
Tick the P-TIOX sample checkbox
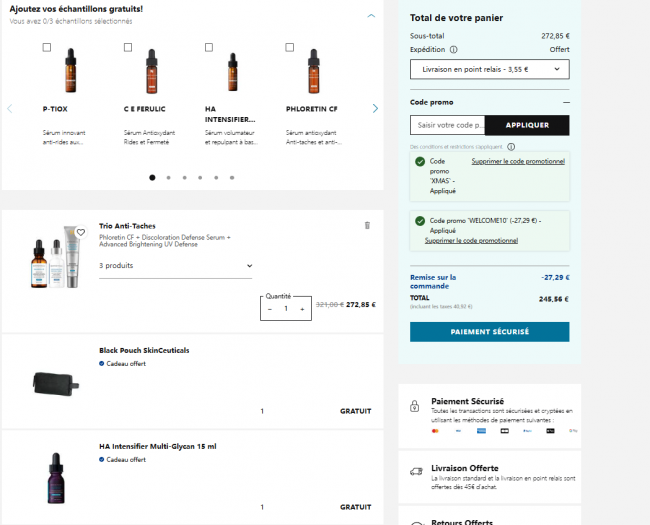coord(47,47)
